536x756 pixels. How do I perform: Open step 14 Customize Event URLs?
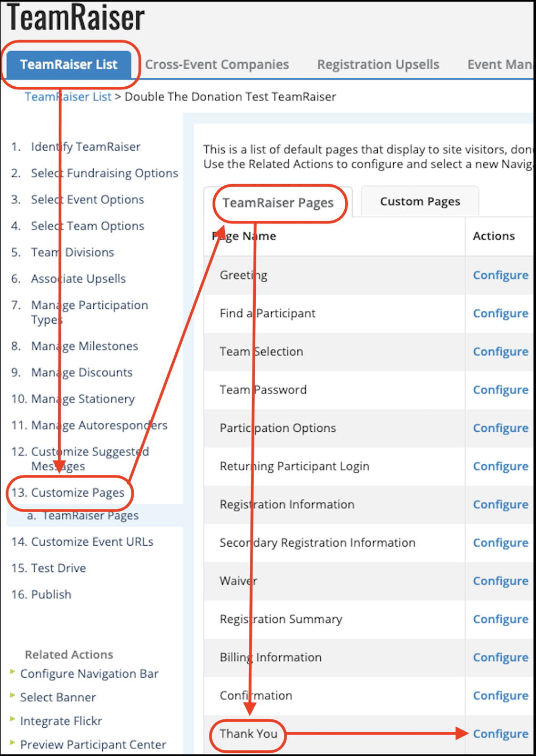point(92,542)
